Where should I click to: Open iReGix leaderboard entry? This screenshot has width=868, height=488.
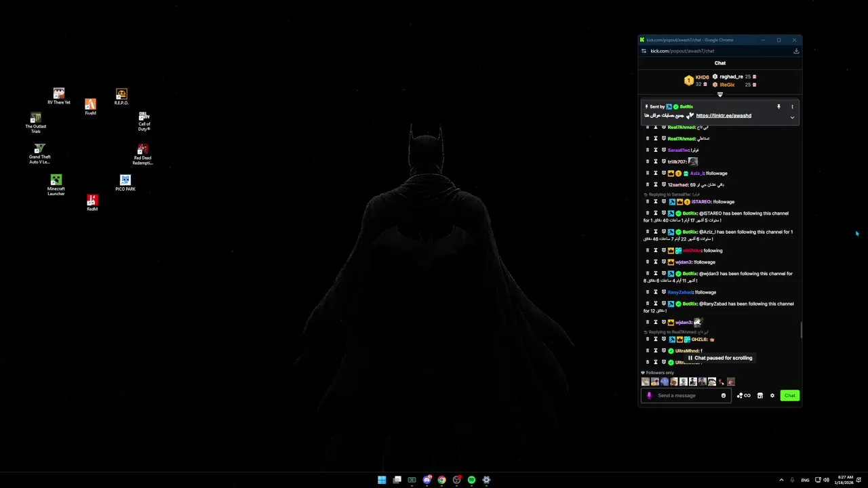tap(727, 85)
